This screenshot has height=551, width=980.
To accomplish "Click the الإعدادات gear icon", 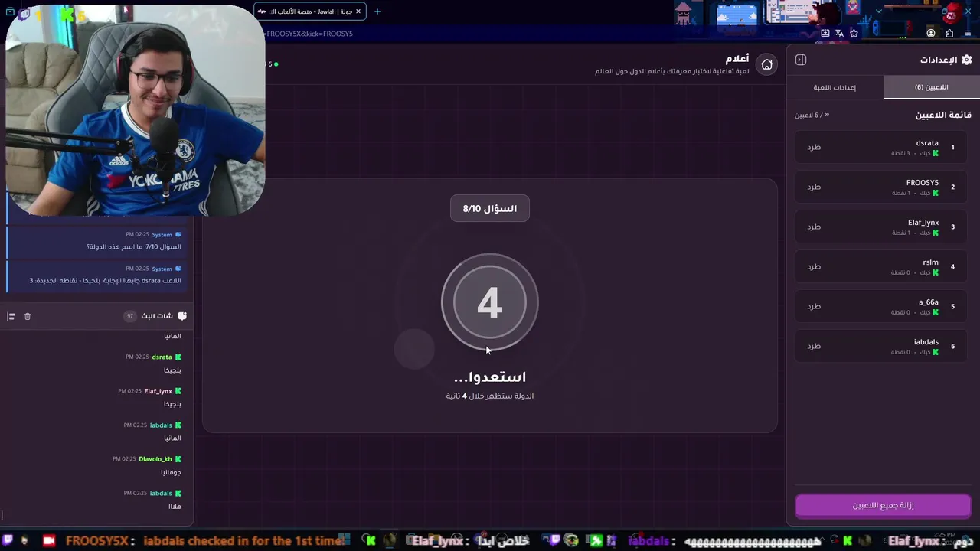I will [x=966, y=60].
